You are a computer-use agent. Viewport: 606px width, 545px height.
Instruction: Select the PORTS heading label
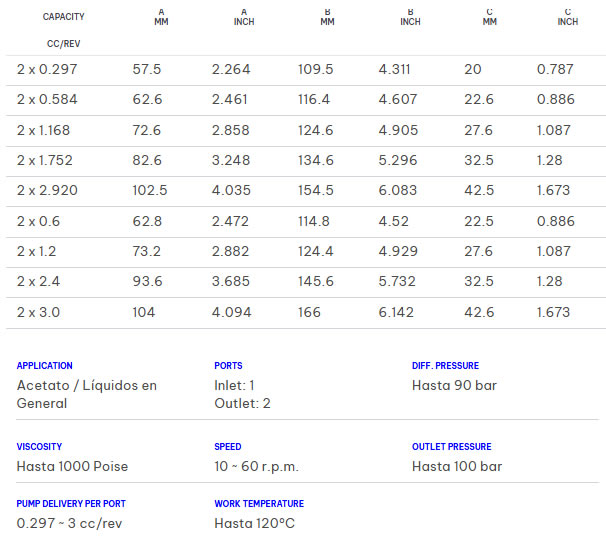pyautogui.click(x=228, y=366)
